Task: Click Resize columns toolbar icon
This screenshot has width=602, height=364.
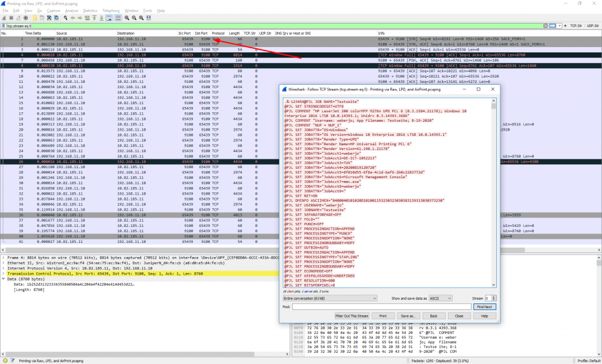Action: (150, 18)
